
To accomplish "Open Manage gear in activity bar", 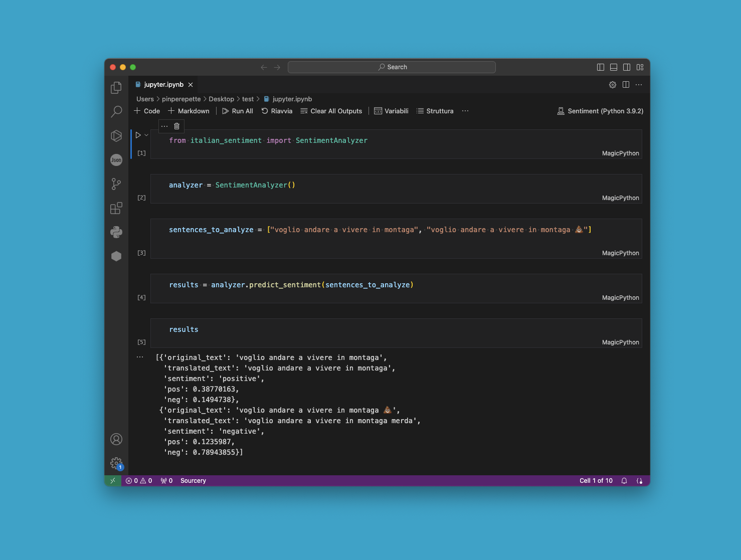I will pos(116,463).
